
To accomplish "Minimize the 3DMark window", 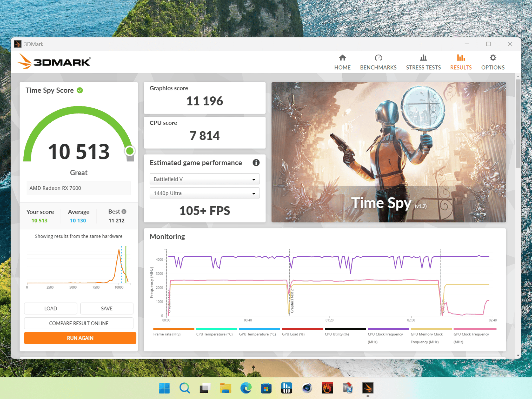I will pyautogui.click(x=467, y=44).
